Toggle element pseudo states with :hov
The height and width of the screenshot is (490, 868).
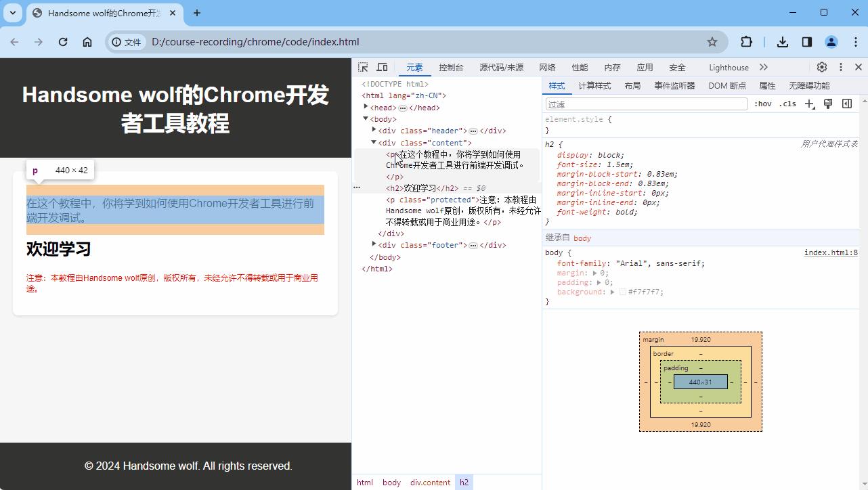point(762,103)
